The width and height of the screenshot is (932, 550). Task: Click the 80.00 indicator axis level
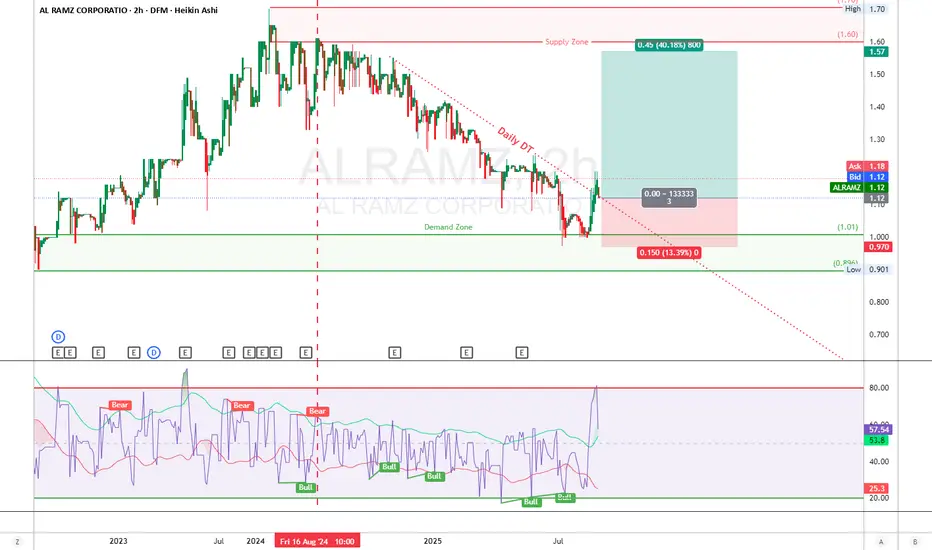pyautogui.click(x=879, y=388)
